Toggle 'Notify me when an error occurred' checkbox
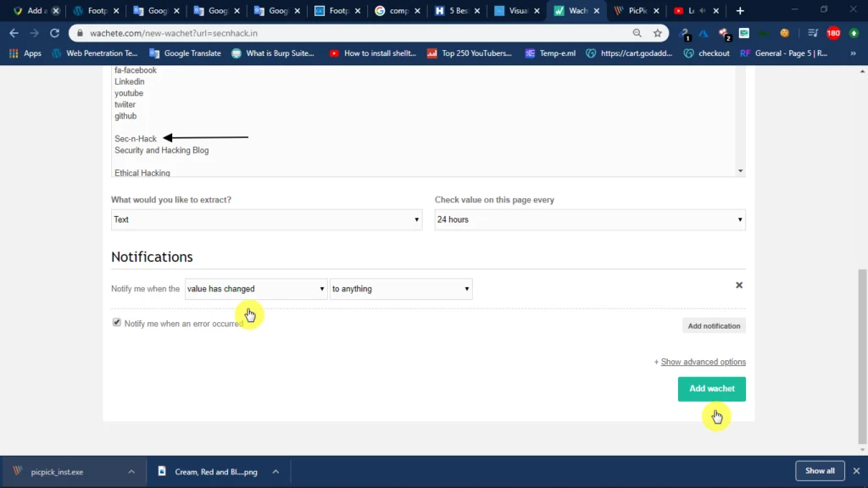The height and width of the screenshot is (488, 868). point(116,322)
